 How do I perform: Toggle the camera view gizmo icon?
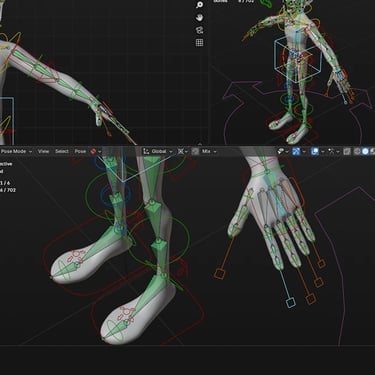pos(199,30)
